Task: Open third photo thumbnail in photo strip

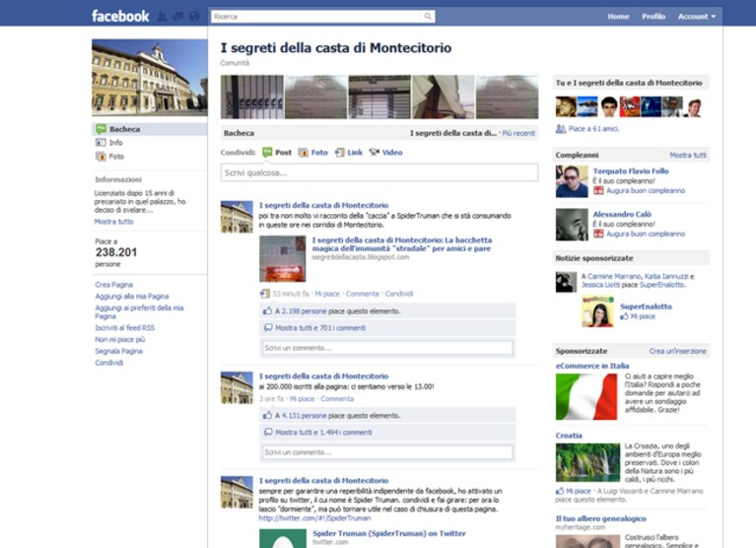Action: [379, 97]
